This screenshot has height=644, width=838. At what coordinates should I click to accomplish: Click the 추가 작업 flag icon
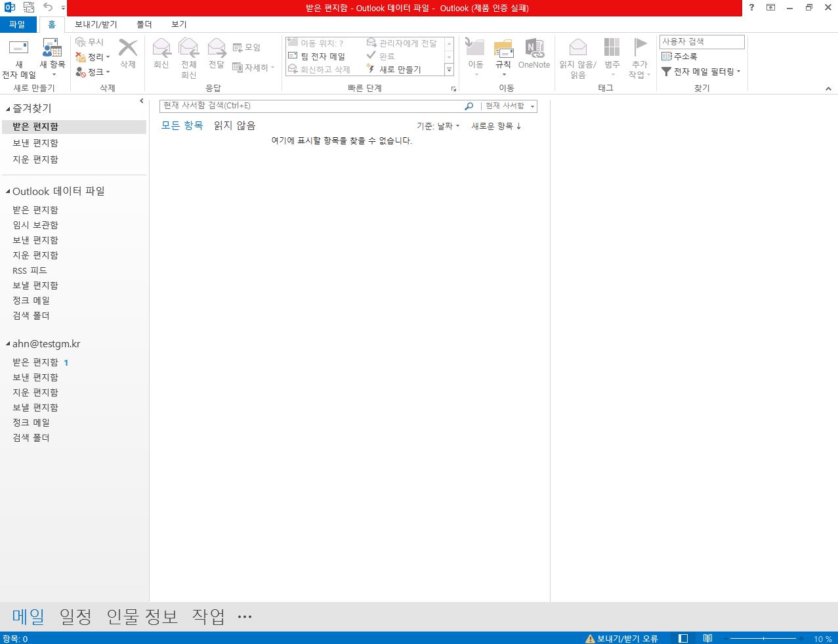640,49
